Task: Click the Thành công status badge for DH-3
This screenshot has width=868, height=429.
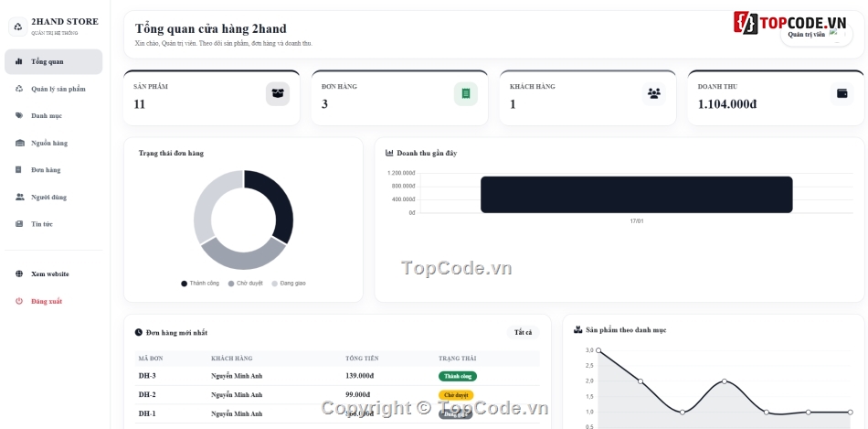Action: (x=458, y=376)
